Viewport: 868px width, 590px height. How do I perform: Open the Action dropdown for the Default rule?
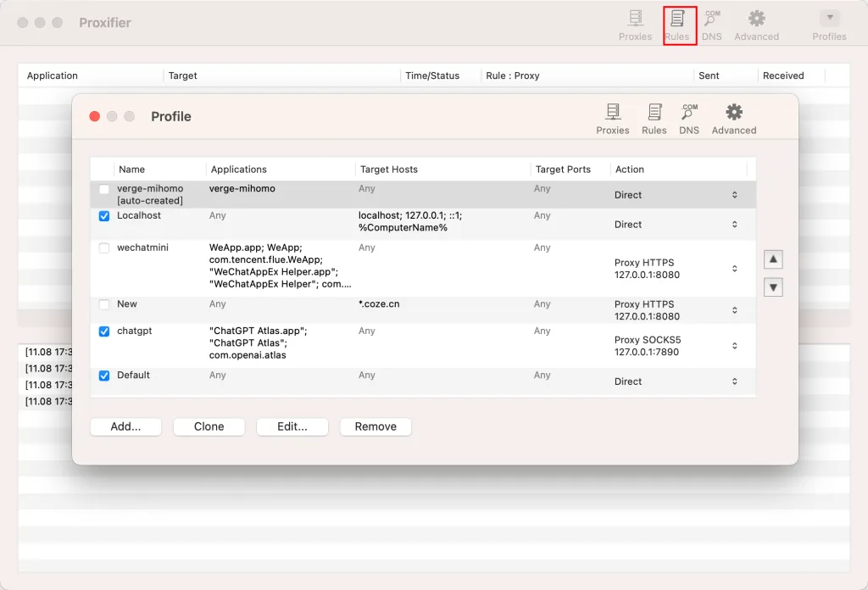[x=736, y=381]
